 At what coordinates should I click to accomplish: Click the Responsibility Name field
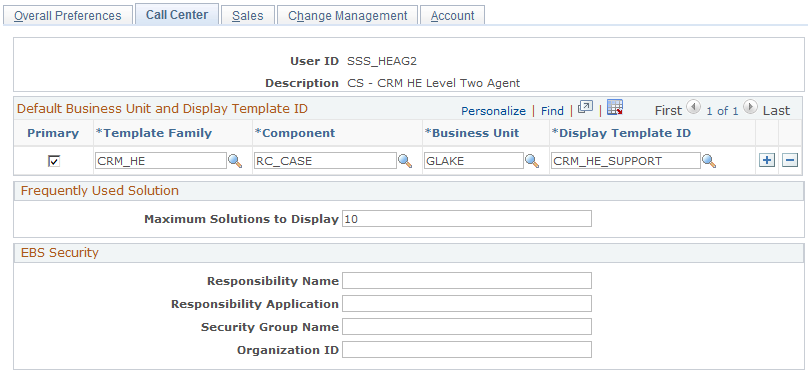point(467,281)
